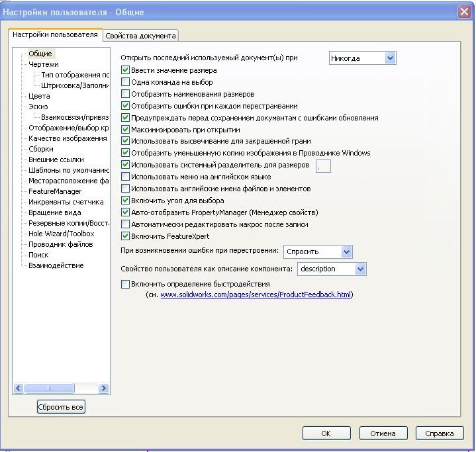The image size is (476, 452).
Task: Enable 'Использовать меню на английском языке'
Action: click(x=125, y=177)
